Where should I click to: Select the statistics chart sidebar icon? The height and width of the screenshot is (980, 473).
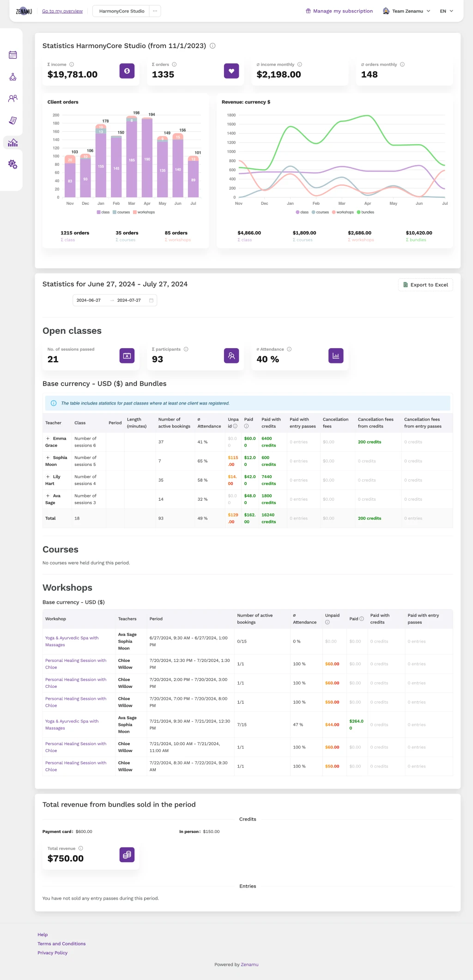click(x=13, y=143)
